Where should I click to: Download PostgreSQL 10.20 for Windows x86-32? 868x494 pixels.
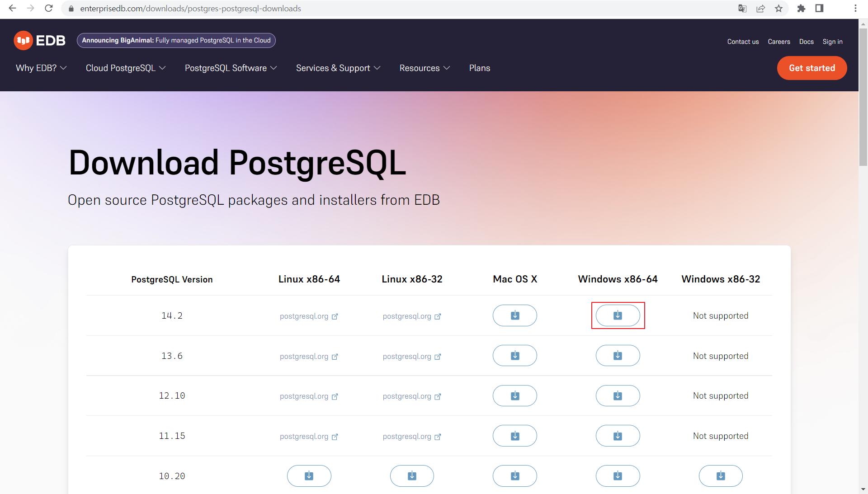pos(721,476)
